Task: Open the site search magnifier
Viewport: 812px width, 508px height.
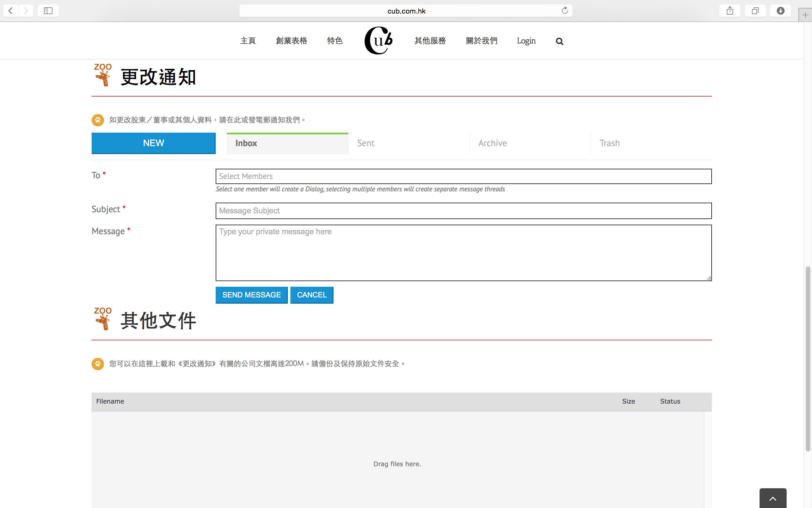Action: click(x=559, y=41)
